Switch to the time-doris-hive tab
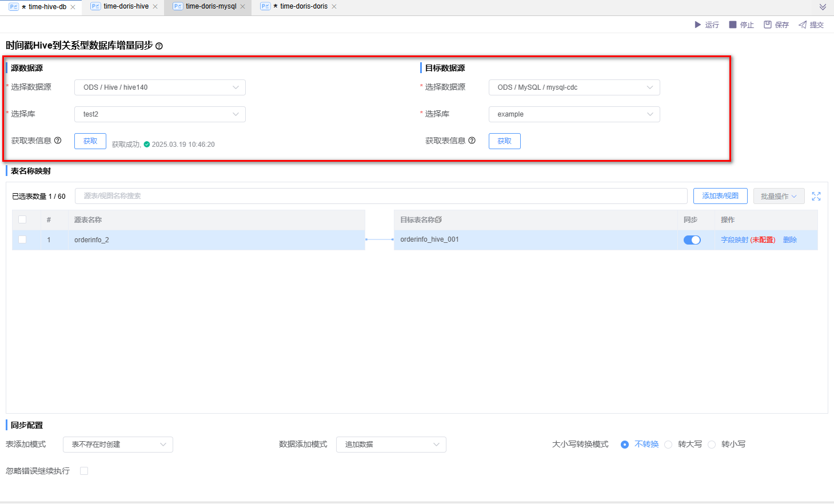 pos(125,7)
